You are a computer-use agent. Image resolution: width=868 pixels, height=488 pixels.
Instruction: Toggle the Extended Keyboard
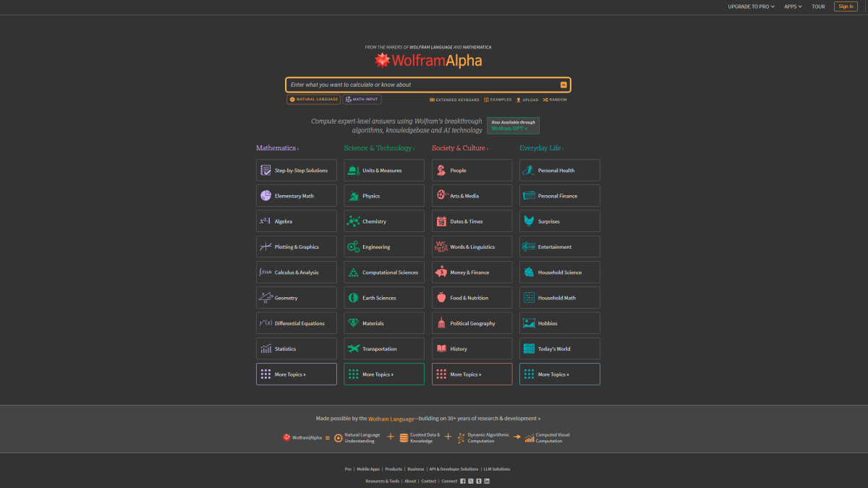click(454, 100)
